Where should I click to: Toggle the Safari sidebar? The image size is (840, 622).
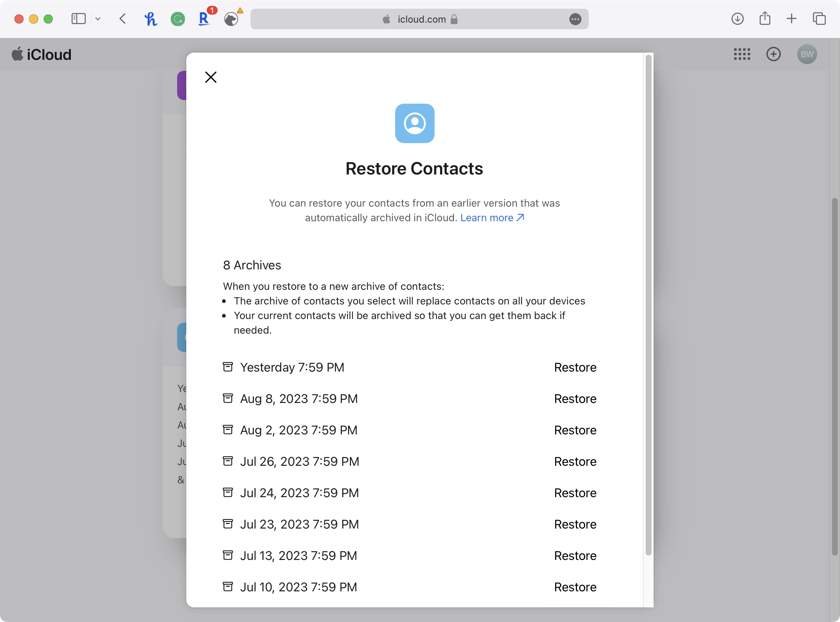79,19
